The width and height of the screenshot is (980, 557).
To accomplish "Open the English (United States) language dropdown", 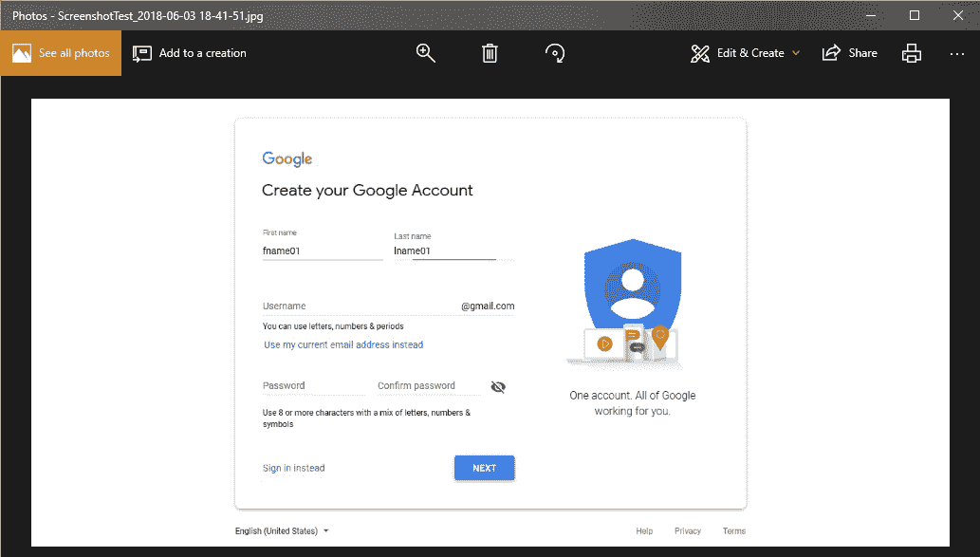I will tap(282, 530).
